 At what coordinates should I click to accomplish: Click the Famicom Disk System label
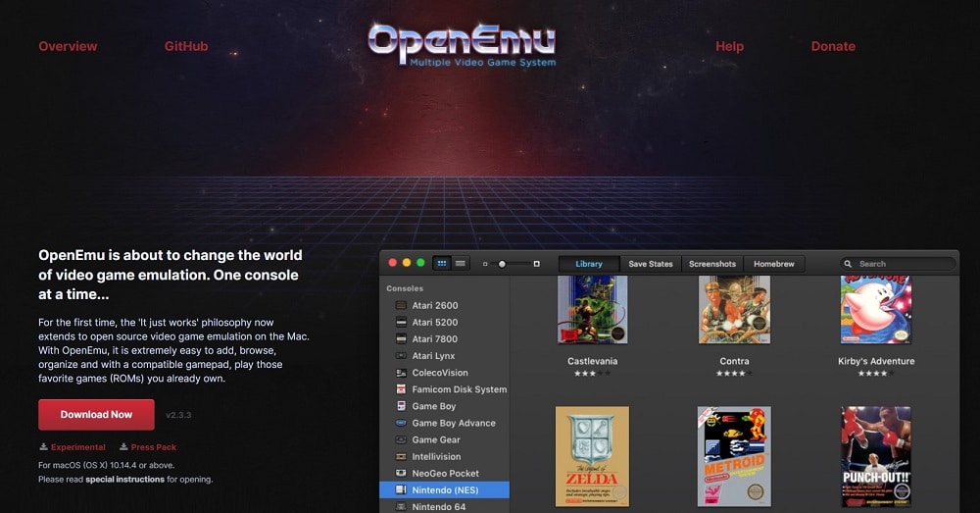click(460, 389)
